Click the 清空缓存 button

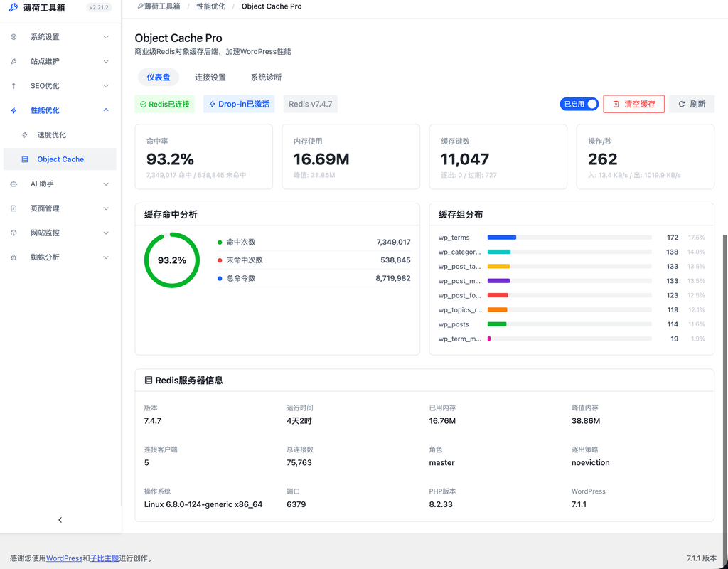(633, 104)
